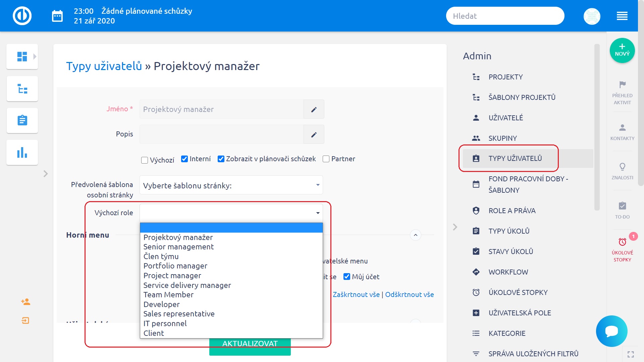Screen dimensions: 644x362
Task: Open Role a práva admin menu
Action: click(512, 210)
